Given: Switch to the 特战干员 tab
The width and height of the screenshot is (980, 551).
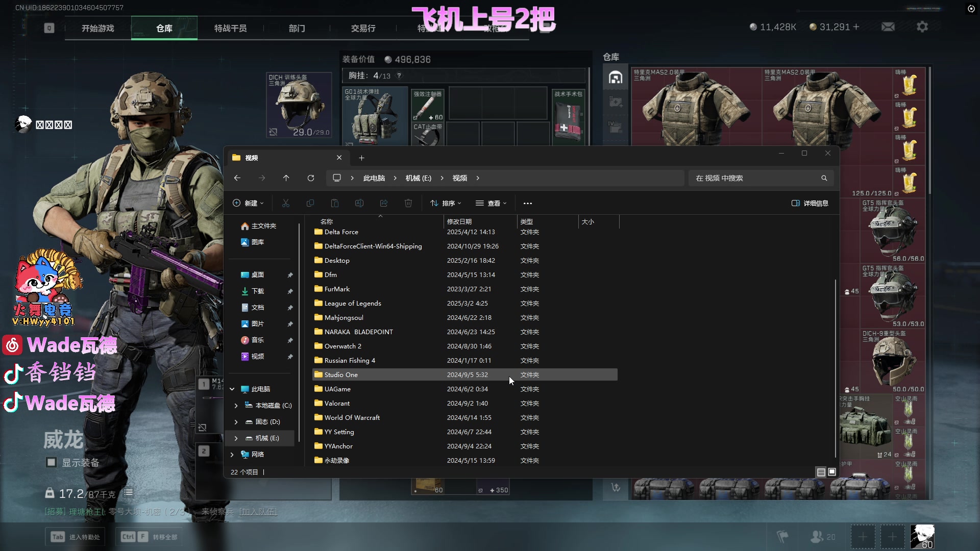Looking at the screenshot, I should (x=230, y=28).
